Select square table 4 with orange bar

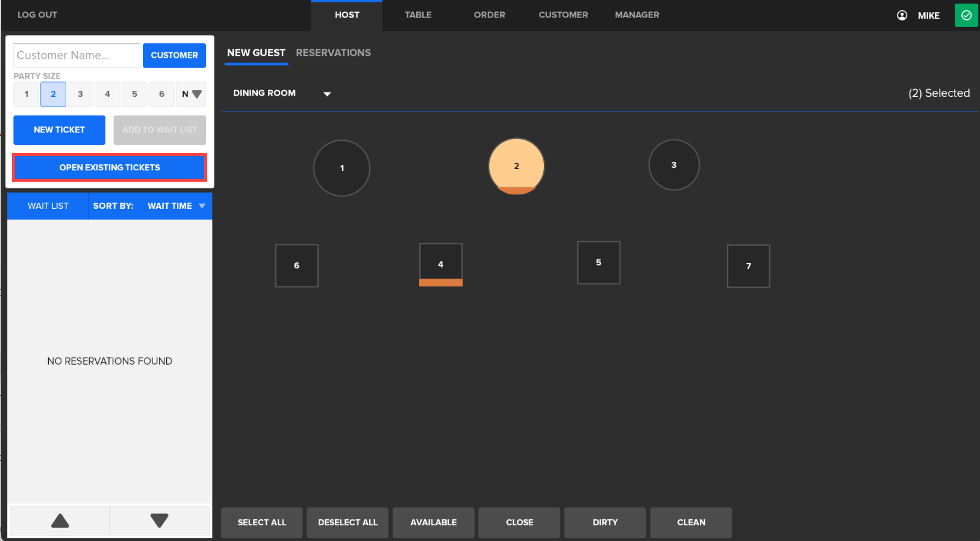tap(440, 265)
